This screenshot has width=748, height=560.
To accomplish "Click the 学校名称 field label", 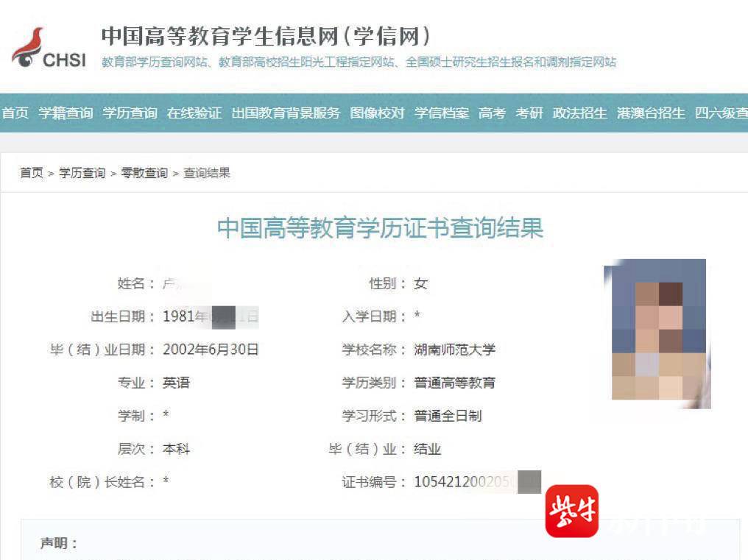I will coord(373,350).
